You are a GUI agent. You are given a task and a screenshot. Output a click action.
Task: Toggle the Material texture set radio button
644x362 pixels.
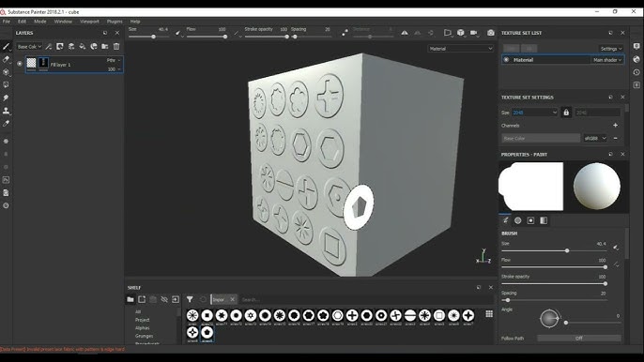point(506,60)
